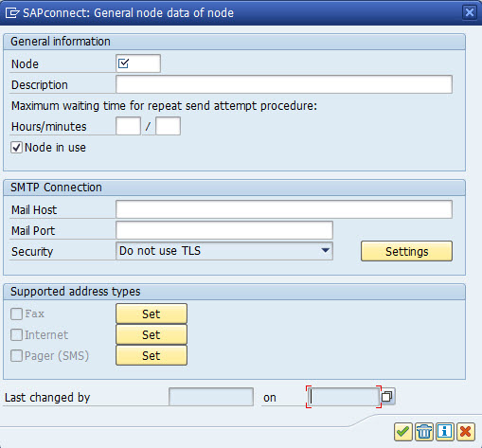Toggle the Internet address type checkbox
482x448 pixels.
[16, 335]
